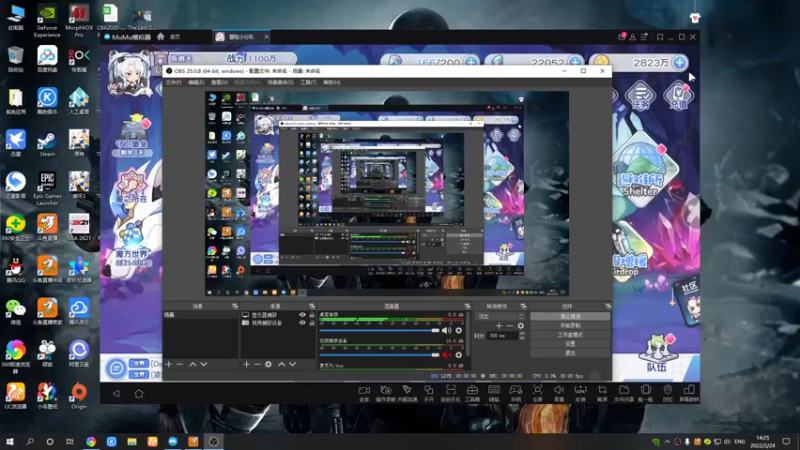Click MuMu volume (音量) toolbar icon
Image resolution: width=800 pixels, height=450 pixels.
click(x=559, y=393)
